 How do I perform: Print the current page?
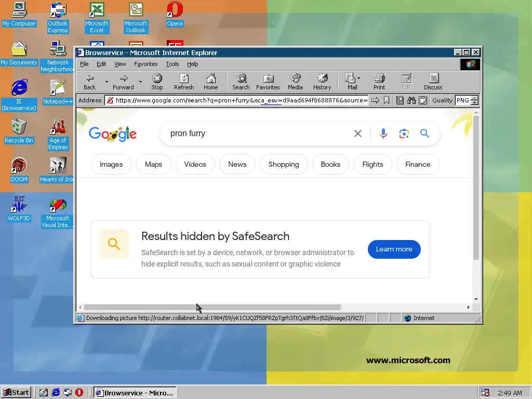coord(379,82)
